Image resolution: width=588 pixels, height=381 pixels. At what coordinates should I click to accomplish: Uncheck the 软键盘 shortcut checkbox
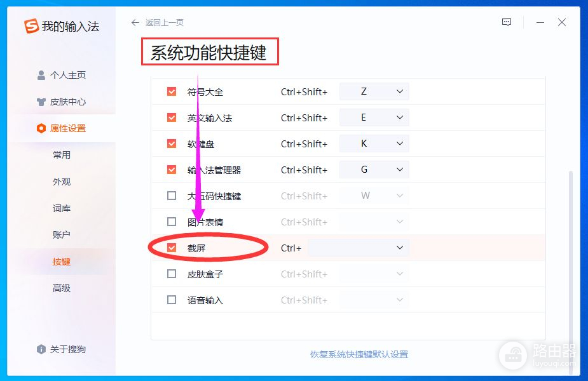coord(172,144)
